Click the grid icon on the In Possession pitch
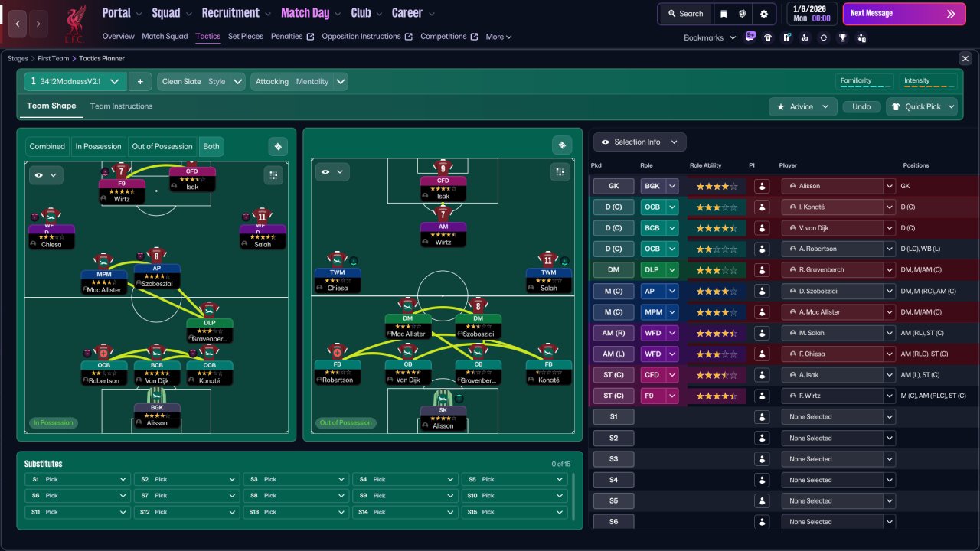 [273, 175]
